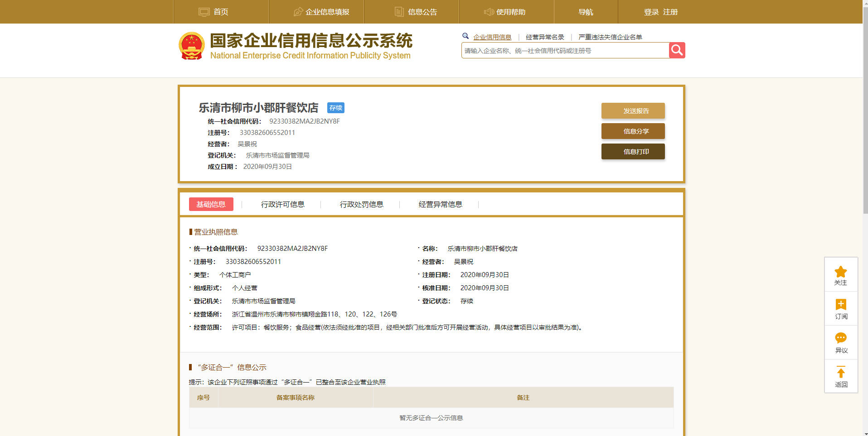Select the 经营异常名录 search category
868x436 pixels.
(x=545, y=37)
